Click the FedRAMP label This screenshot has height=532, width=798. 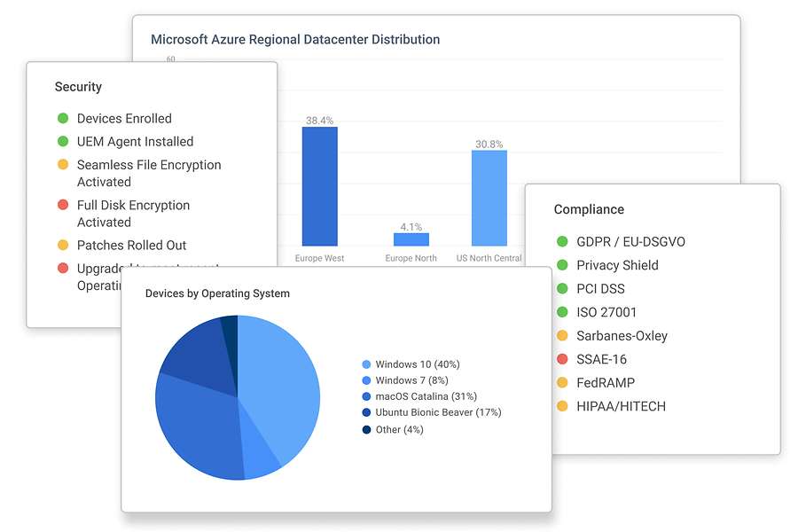606,383
